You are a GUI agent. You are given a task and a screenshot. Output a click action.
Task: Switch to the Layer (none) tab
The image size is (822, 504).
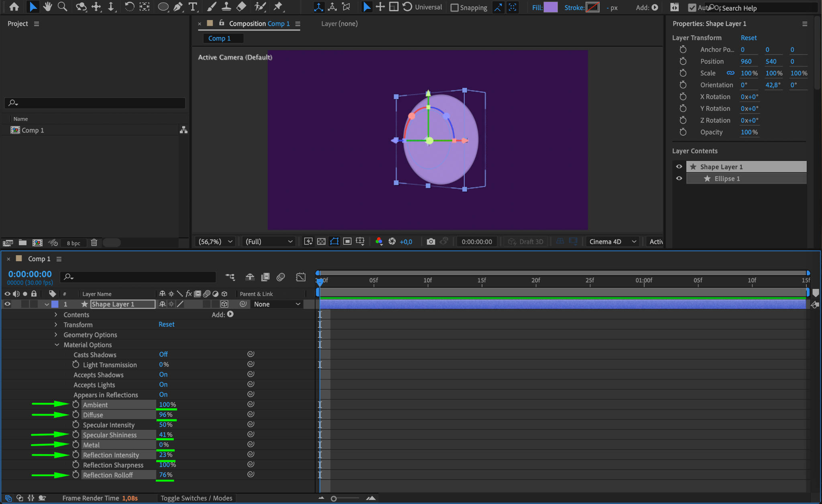click(x=339, y=24)
